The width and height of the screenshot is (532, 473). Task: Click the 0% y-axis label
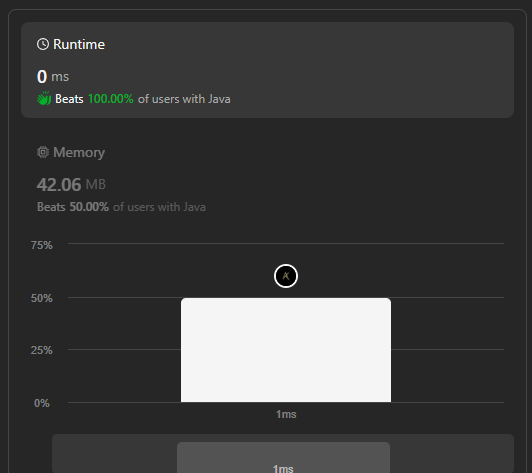tap(42, 403)
